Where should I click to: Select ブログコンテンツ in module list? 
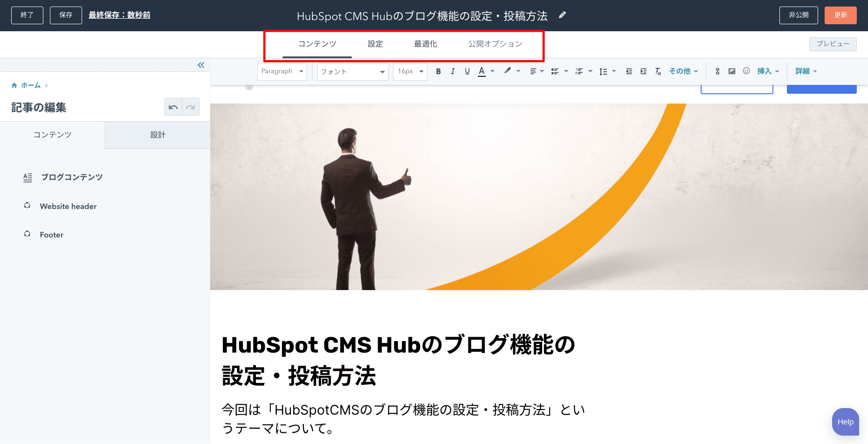coord(72,177)
